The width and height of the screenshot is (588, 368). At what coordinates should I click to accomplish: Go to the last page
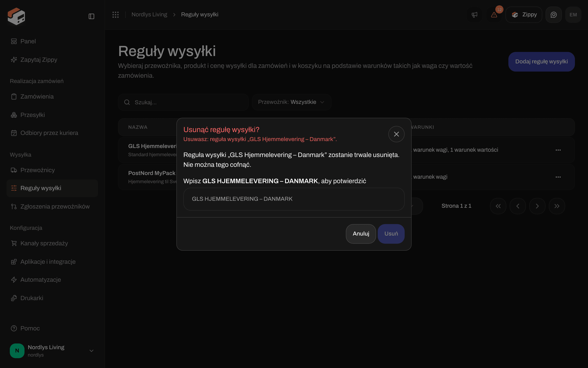(x=557, y=206)
